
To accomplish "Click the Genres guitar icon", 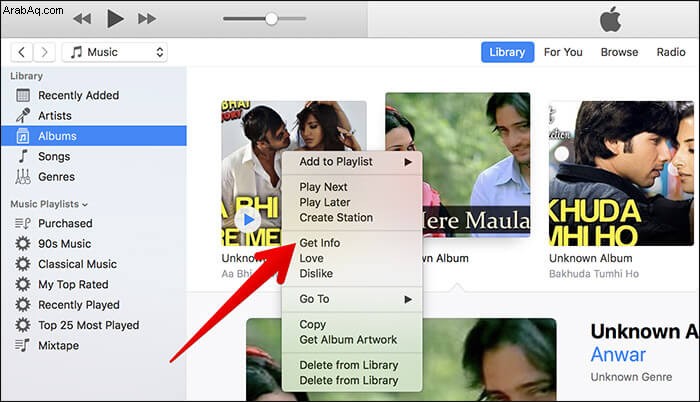I will coord(23,177).
